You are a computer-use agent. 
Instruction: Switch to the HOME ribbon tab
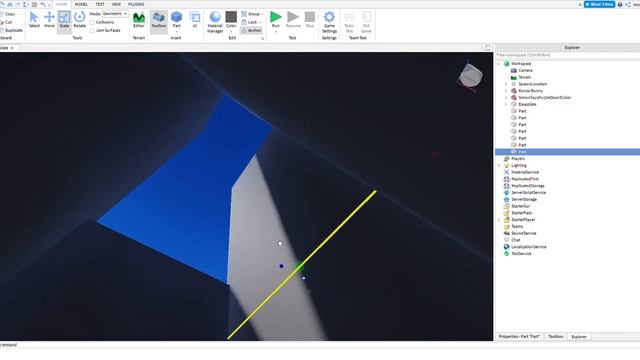click(x=62, y=4)
